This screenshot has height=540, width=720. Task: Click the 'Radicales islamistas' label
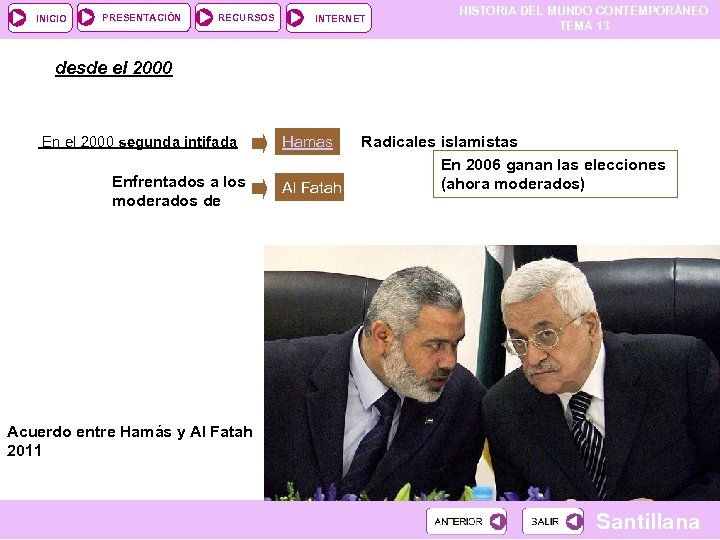(x=439, y=141)
